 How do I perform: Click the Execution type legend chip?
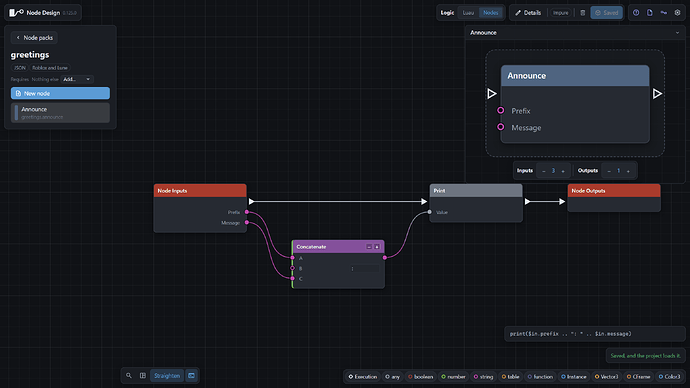tap(363, 377)
